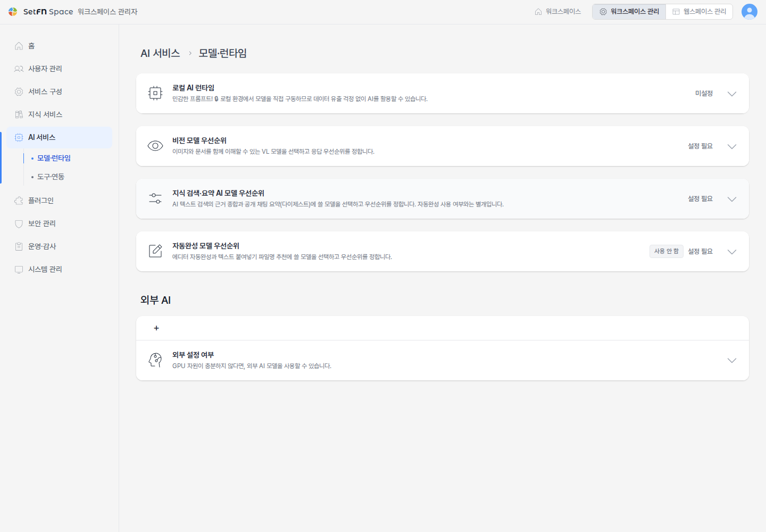
Task: Select 도구·연동 in the sidebar submenu
Action: (51, 177)
